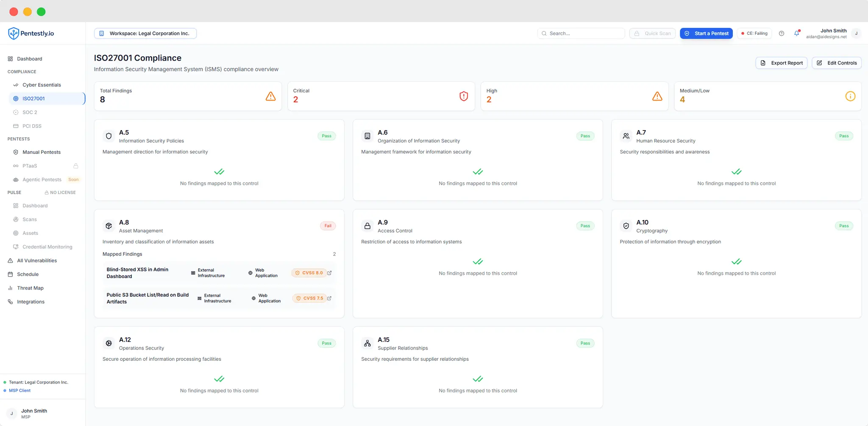The image size is (868, 426).
Task: Open the main Dashboard page
Action: click(29, 59)
